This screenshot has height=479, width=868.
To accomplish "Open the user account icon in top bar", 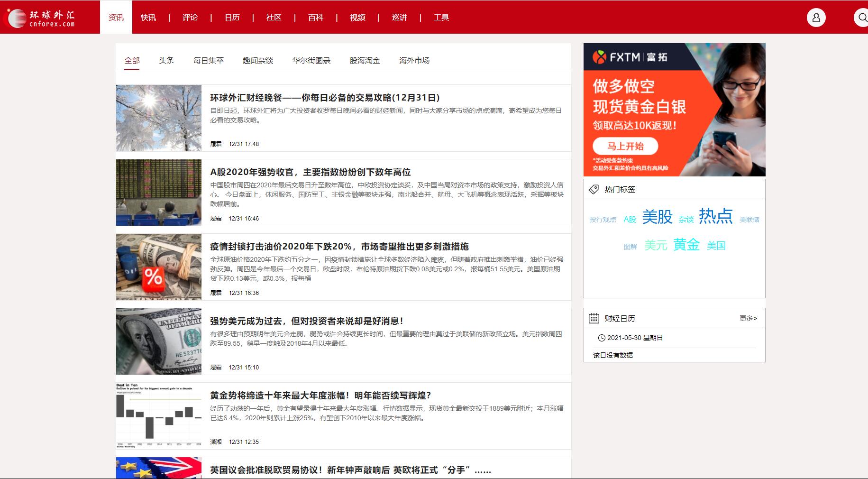I will coord(816,18).
